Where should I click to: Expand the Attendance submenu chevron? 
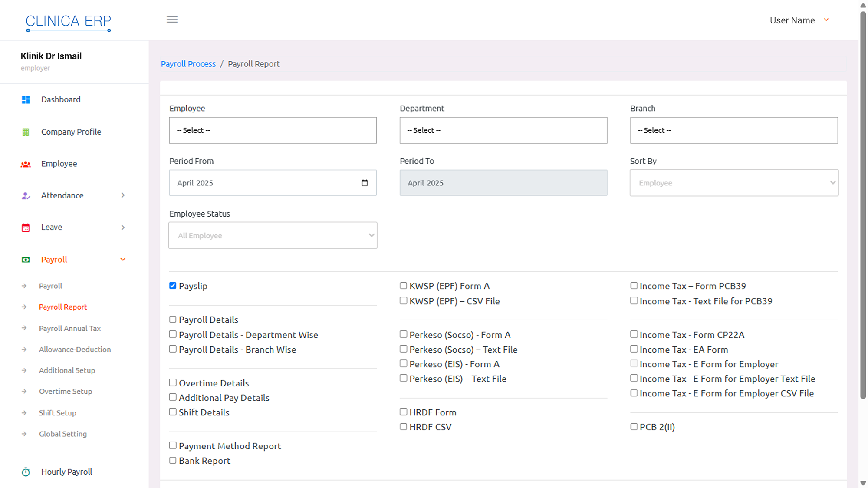[123, 195]
